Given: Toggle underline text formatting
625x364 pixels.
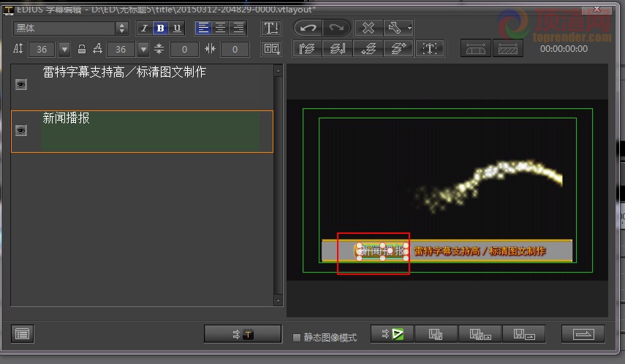Looking at the screenshot, I should tap(177, 29).
